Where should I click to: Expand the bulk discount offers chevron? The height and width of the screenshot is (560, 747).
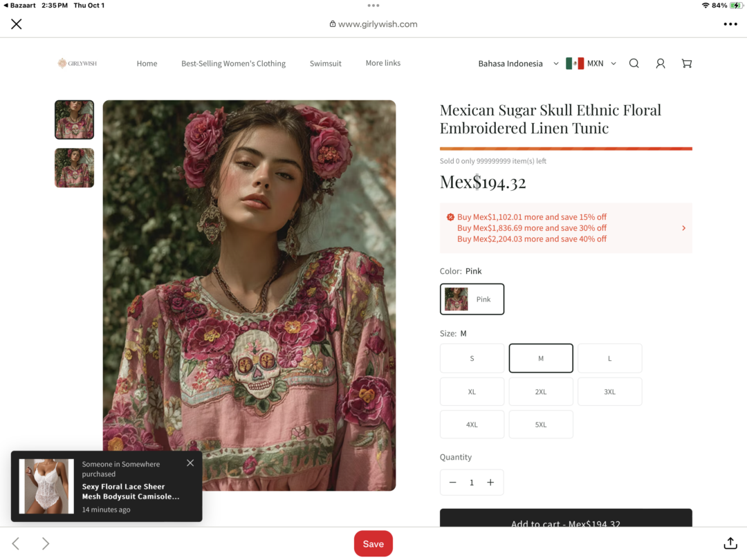683,228
